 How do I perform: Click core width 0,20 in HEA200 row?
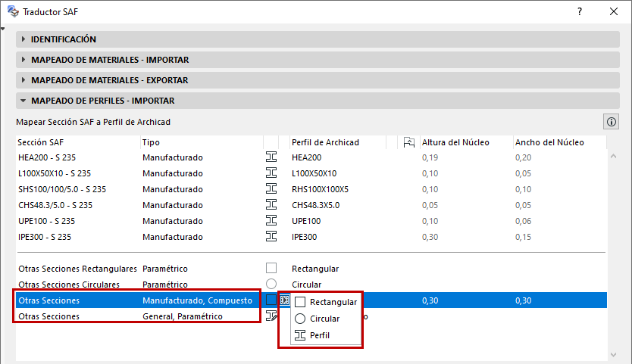tap(523, 157)
